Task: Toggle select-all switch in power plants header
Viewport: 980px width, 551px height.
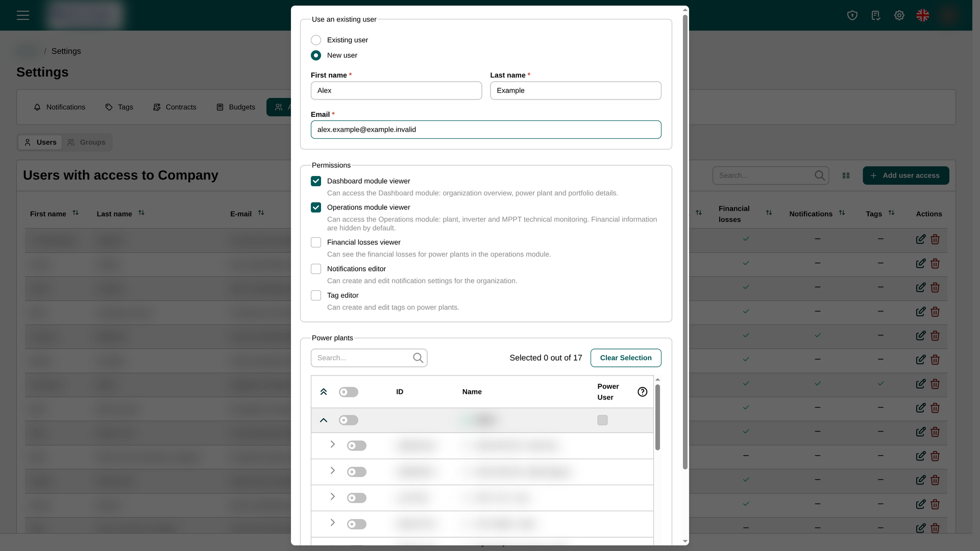Action: pyautogui.click(x=349, y=392)
